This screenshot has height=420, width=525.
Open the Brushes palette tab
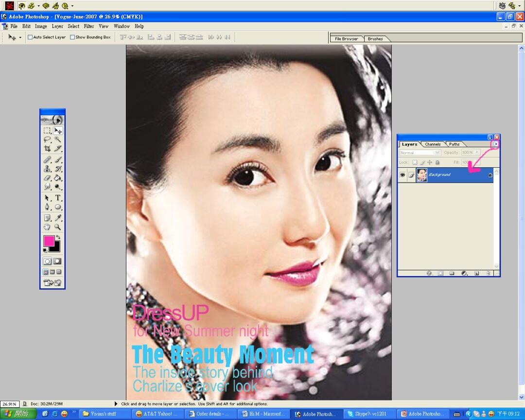375,39
